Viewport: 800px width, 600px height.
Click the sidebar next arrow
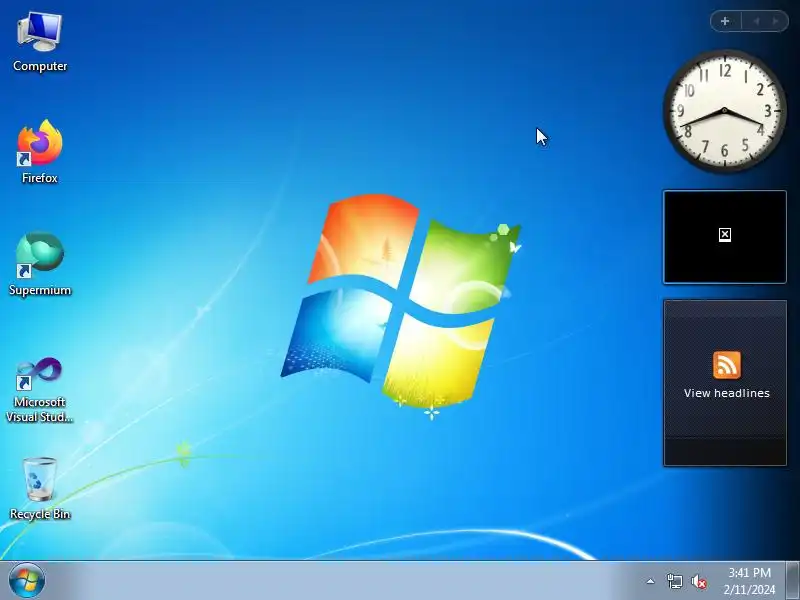776,21
